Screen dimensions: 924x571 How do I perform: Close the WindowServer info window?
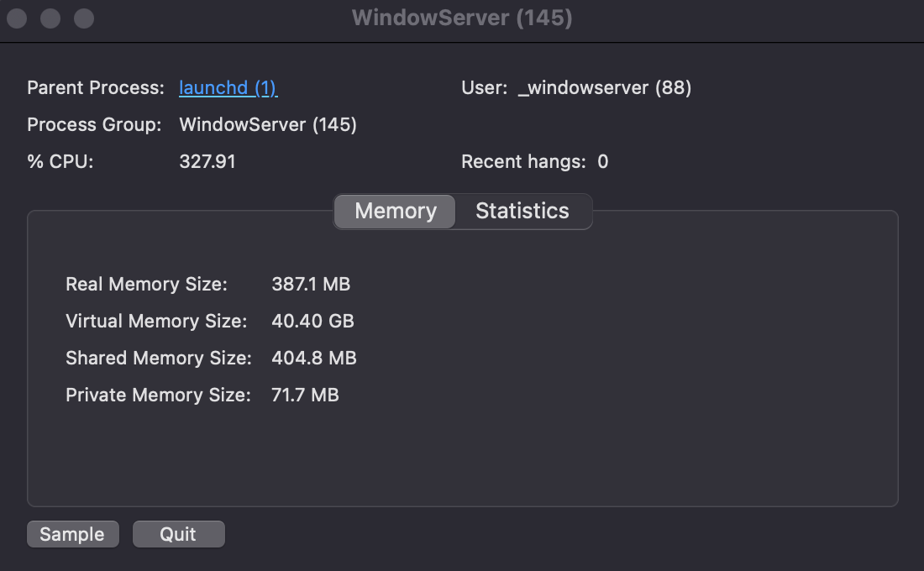pos(18,18)
